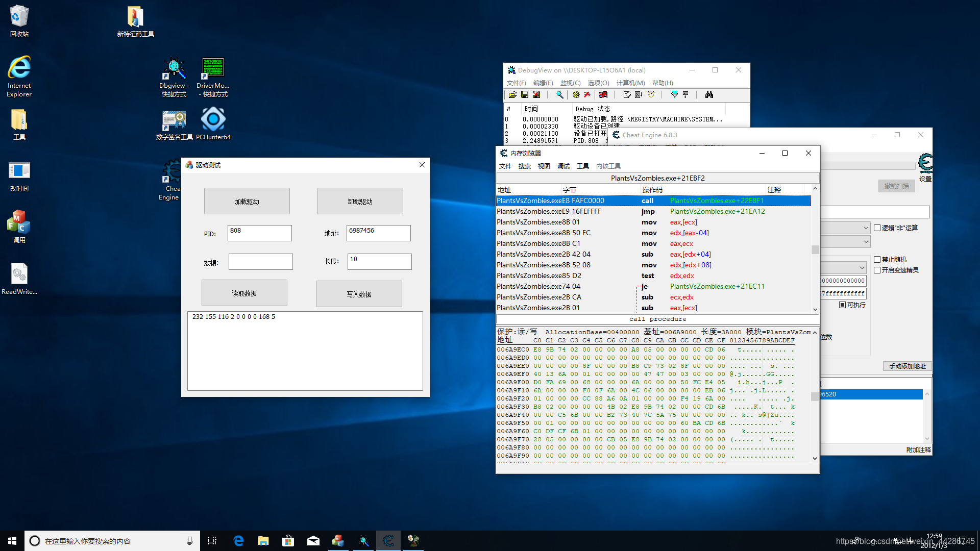Expand the dropdown beside 禁止随机 checkbox
The image size is (980, 551).
pos(862,268)
